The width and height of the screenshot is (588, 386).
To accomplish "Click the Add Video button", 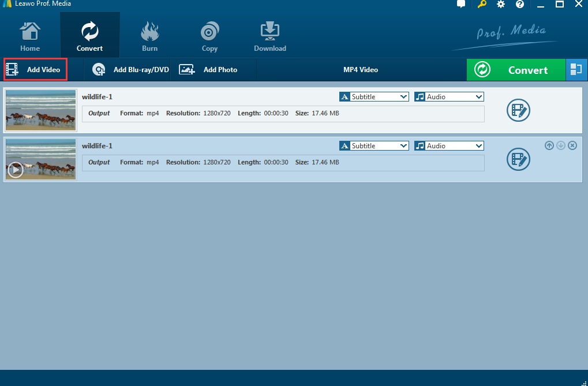I will [36, 69].
